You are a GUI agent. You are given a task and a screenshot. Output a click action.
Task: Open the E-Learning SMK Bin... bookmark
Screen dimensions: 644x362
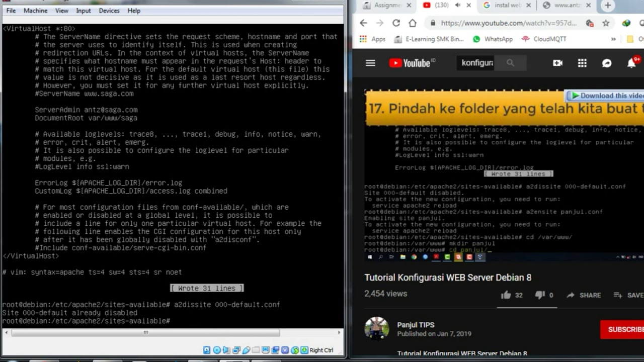tap(429, 39)
